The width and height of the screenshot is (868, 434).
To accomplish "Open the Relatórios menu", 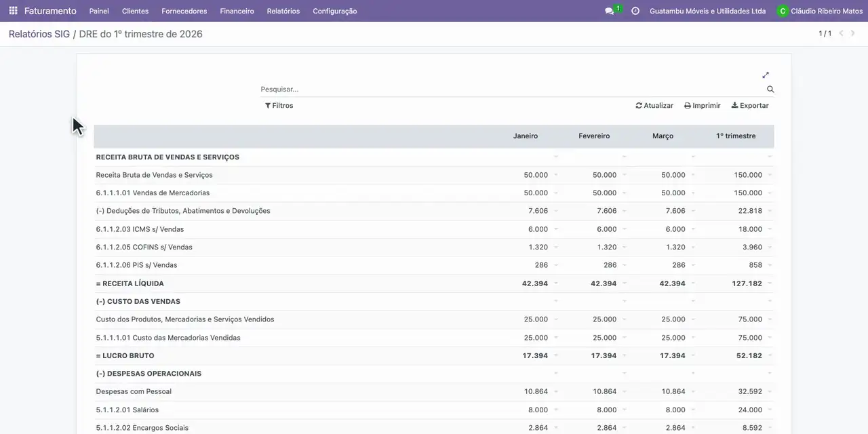I will (x=283, y=11).
